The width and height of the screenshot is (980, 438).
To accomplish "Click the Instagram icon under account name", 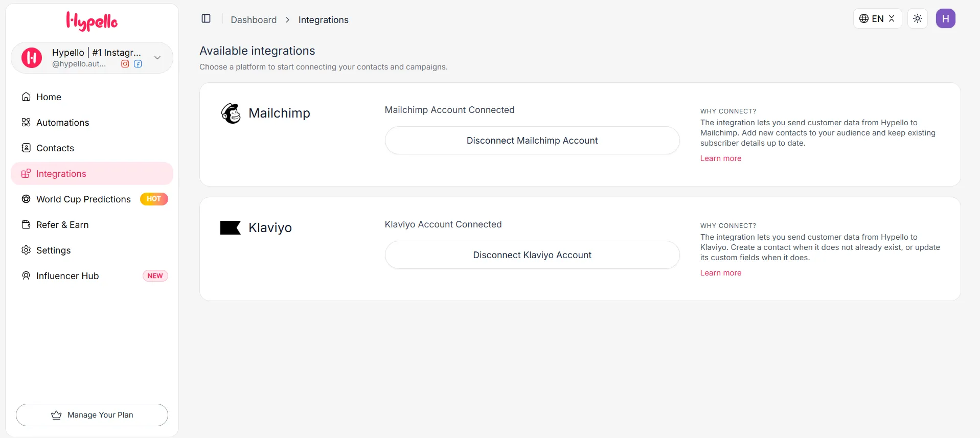I will (125, 64).
